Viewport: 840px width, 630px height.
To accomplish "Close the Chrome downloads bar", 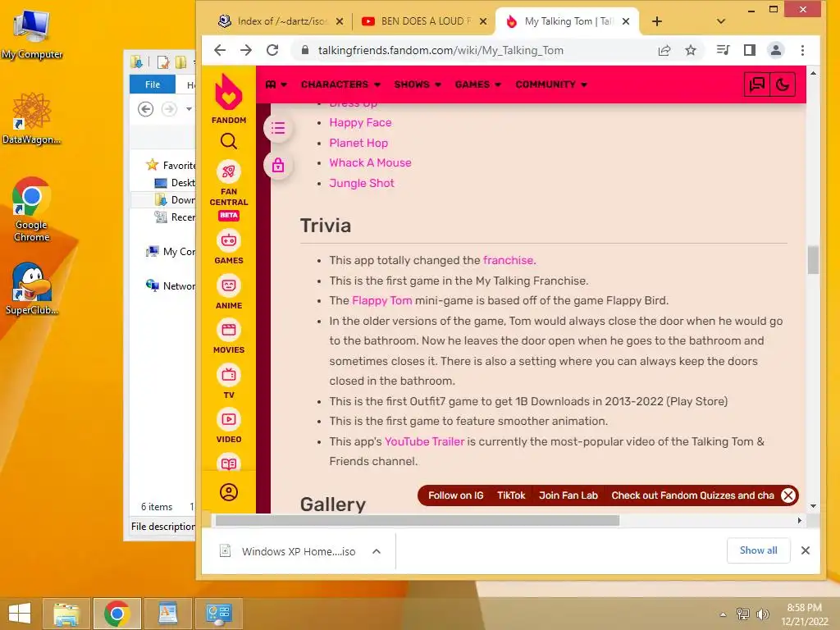I will [x=806, y=550].
